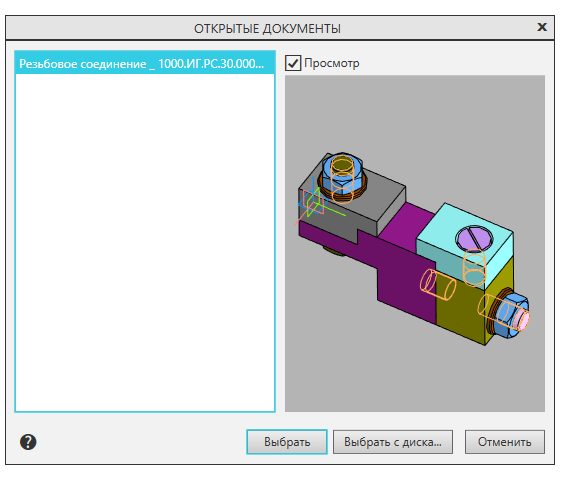This screenshot has width=570, height=482.
Task: Close the Открытые документы dialog
Action: [542, 27]
